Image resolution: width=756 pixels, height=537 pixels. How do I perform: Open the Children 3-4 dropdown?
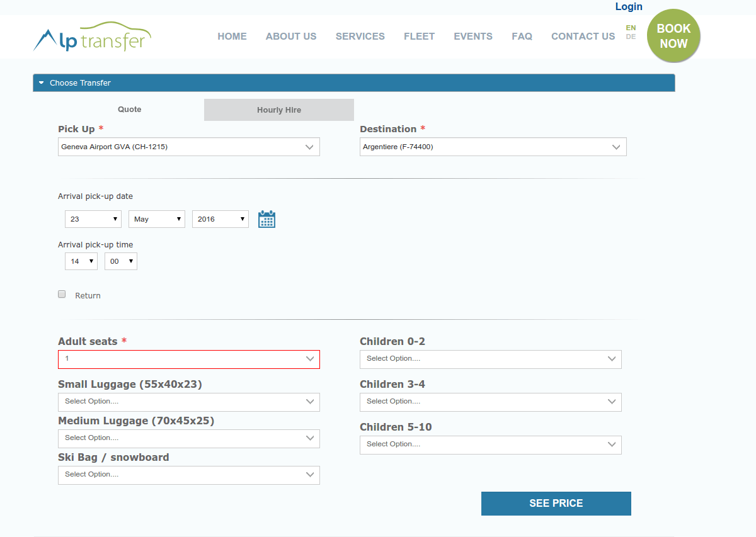[491, 402]
